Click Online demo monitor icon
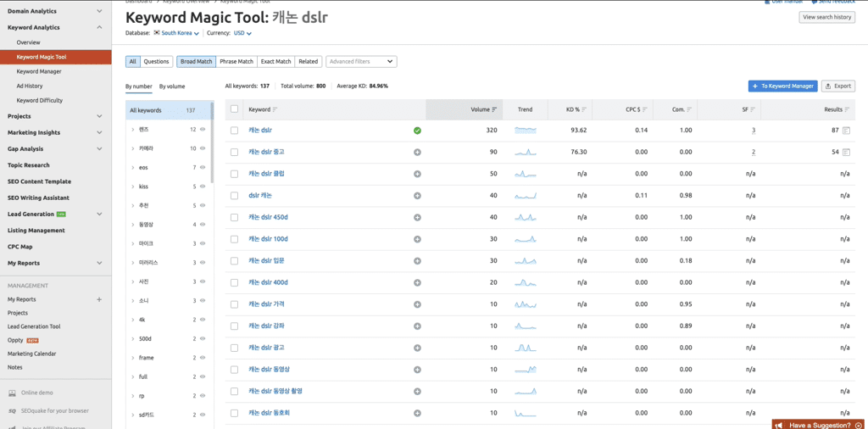The image size is (868, 429). (x=12, y=393)
